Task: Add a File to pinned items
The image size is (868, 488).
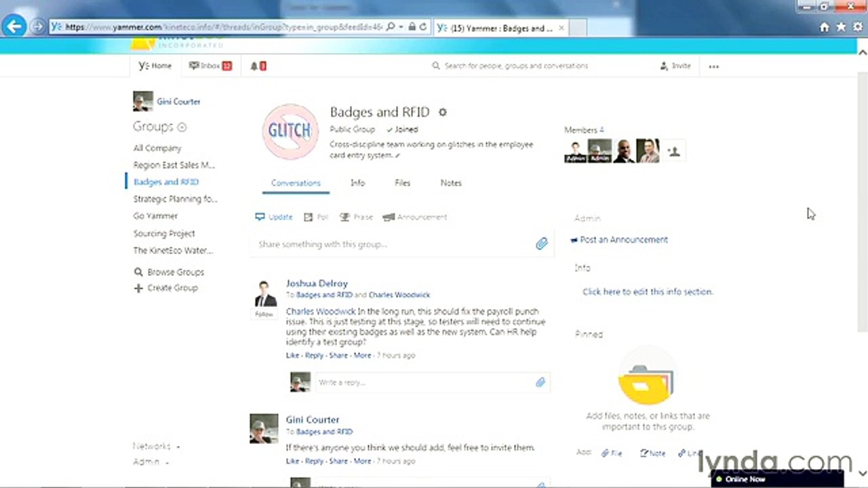Action: pos(612,453)
